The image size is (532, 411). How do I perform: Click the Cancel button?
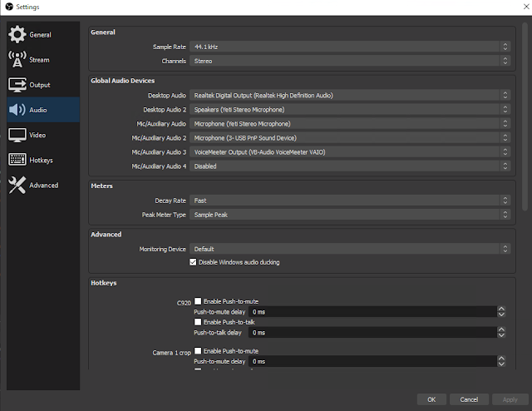tap(469, 399)
